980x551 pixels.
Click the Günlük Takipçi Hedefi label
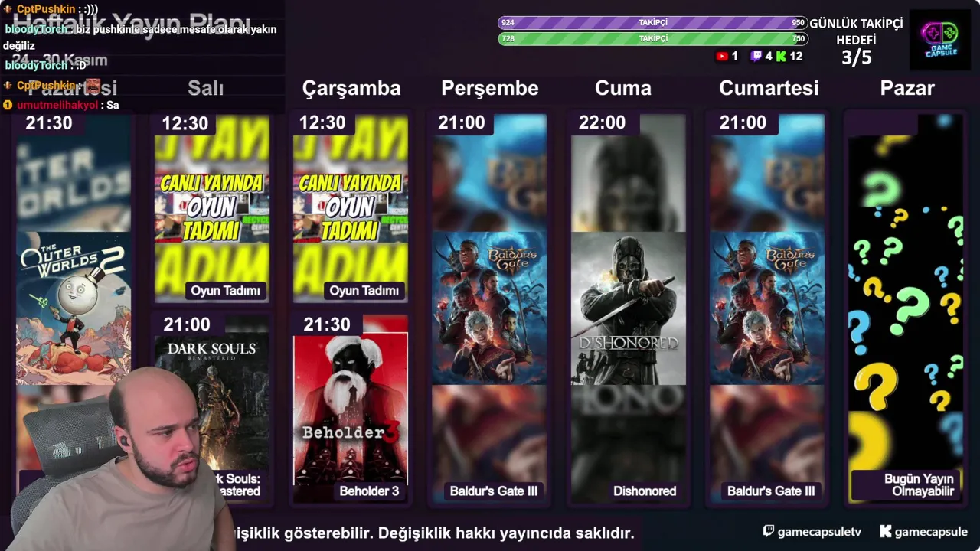pyautogui.click(x=856, y=31)
